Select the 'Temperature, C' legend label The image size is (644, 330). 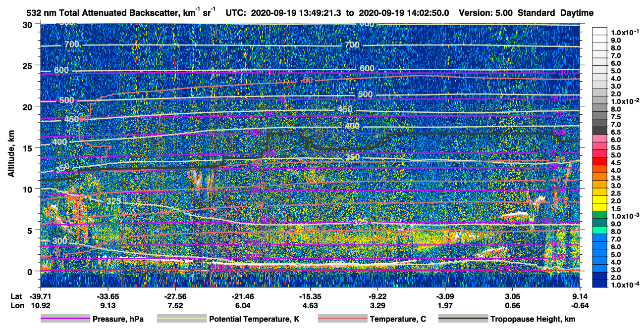[x=398, y=320]
